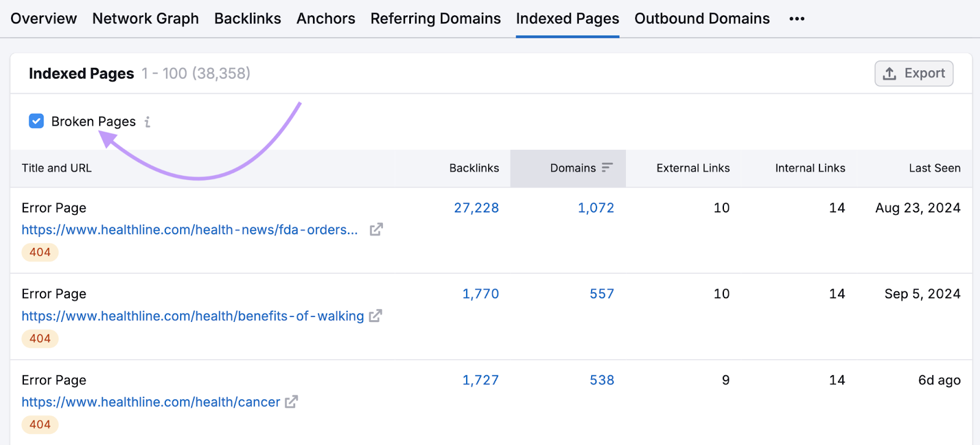This screenshot has height=445, width=980.
Task: Open external link icon for benefits-of-walking URL
Action: [375, 316]
